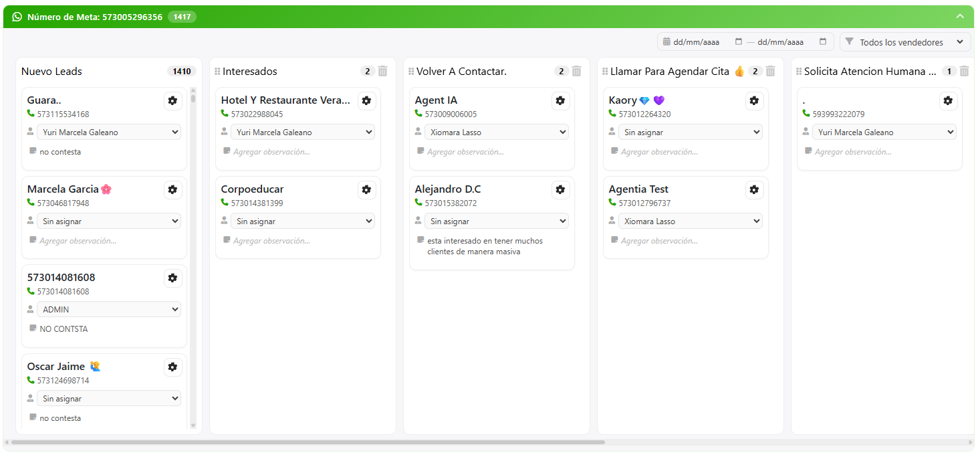
Task: Click Alejandro D.C observation about clientes masiva
Action: pyautogui.click(x=485, y=246)
